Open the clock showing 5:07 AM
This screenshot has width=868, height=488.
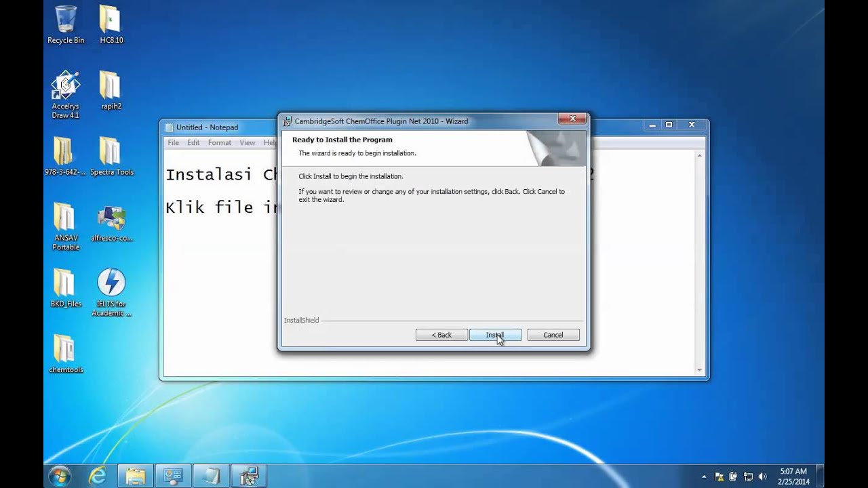[793, 476]
